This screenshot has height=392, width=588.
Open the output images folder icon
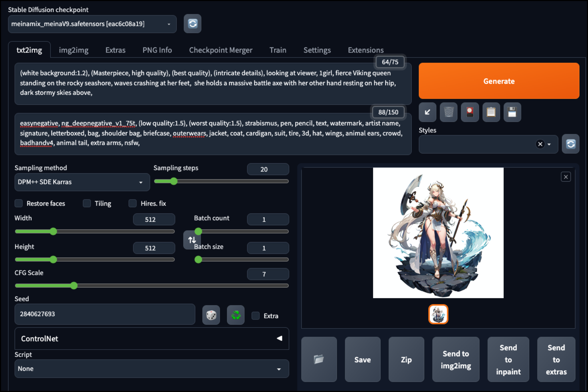[x=319, y=359]
